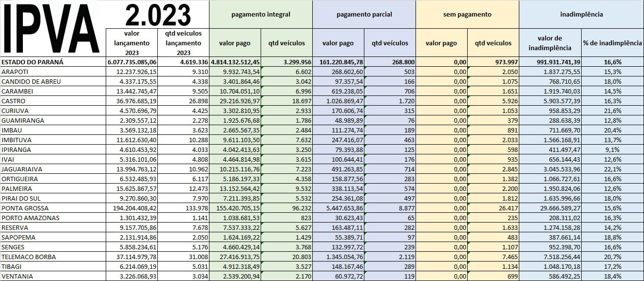Select Curiuva's 21,6% default rate
The image size is (644, 281).
pos(612,111)
